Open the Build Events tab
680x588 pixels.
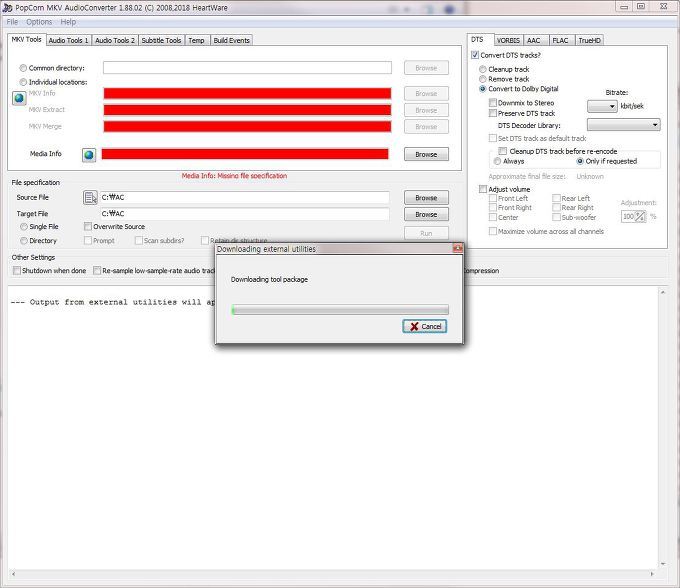pos(232,40)
